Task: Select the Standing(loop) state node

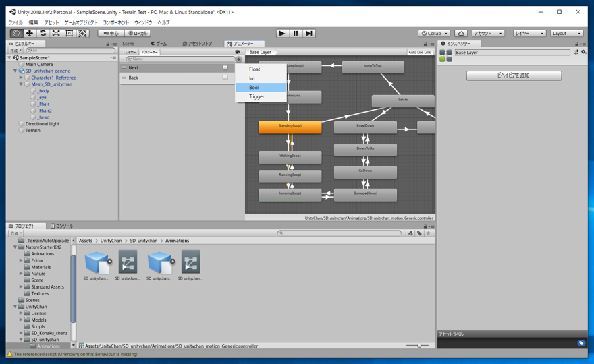Action: click(290, 127)
